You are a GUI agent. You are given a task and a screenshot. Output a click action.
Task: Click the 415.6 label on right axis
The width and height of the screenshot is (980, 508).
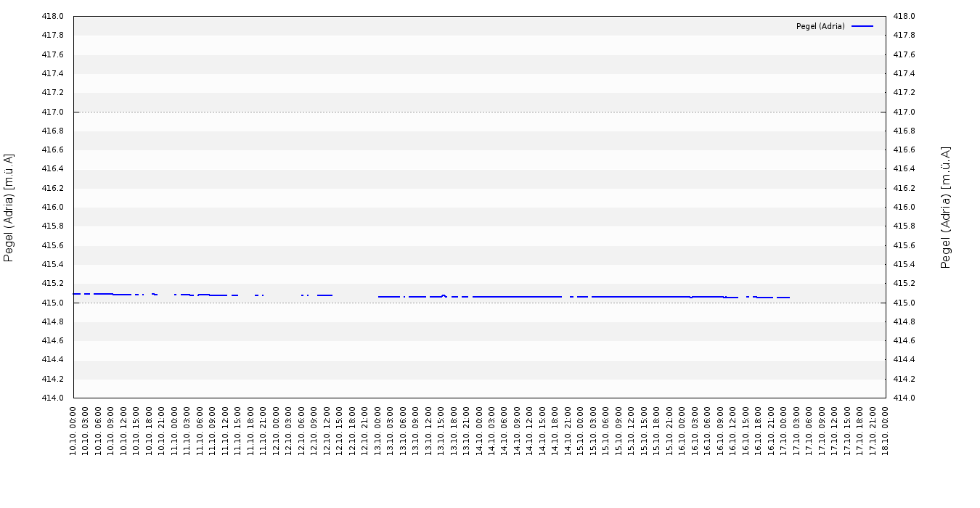click(904, 245)
